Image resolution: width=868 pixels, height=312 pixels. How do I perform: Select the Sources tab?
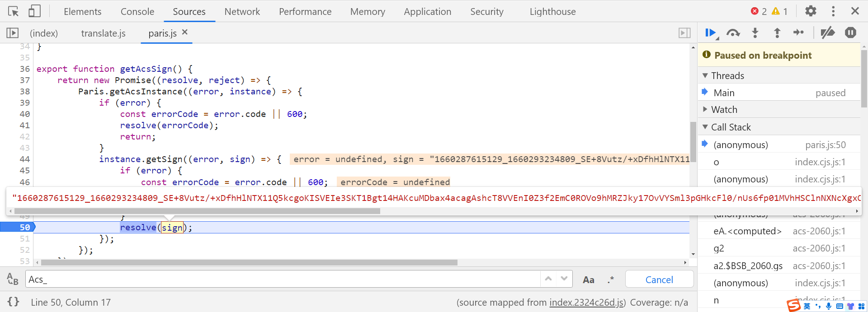pos(189,11)
